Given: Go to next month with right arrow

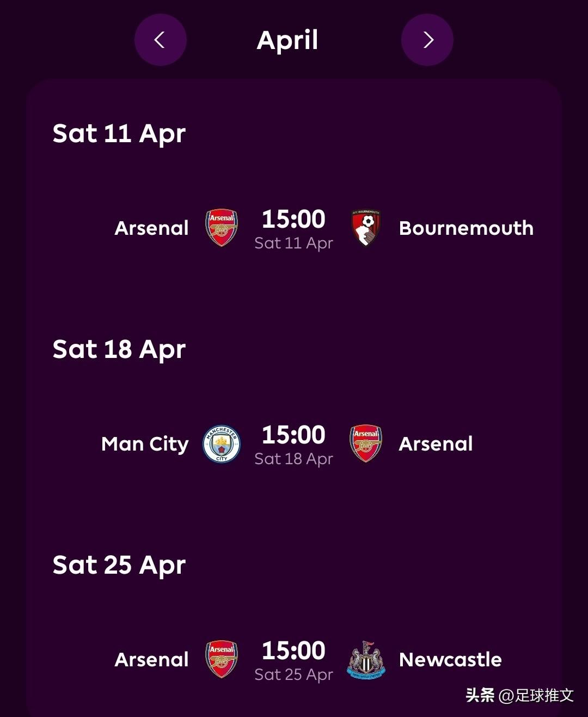Looking at the screenshot, I should 427,40.
